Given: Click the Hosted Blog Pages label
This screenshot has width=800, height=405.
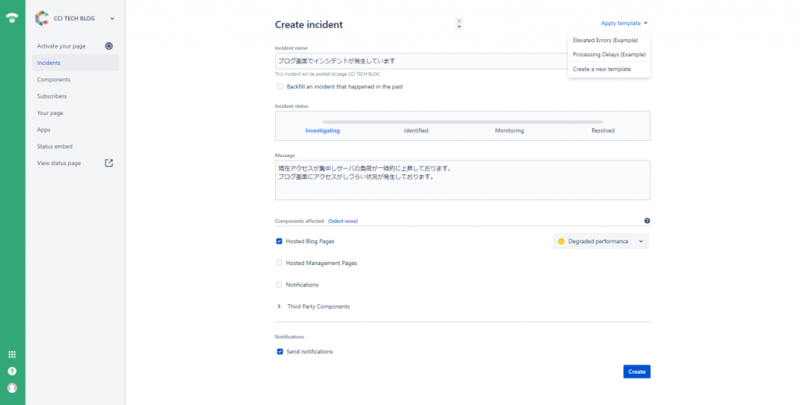Looking at the screenshot, I should (310, 241).
